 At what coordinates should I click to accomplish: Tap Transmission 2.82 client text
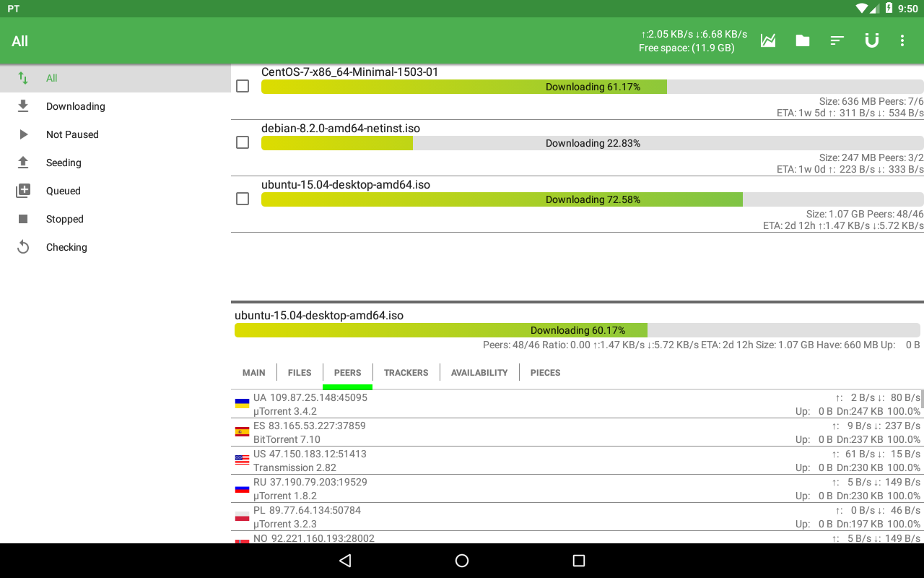coord(295,467)
